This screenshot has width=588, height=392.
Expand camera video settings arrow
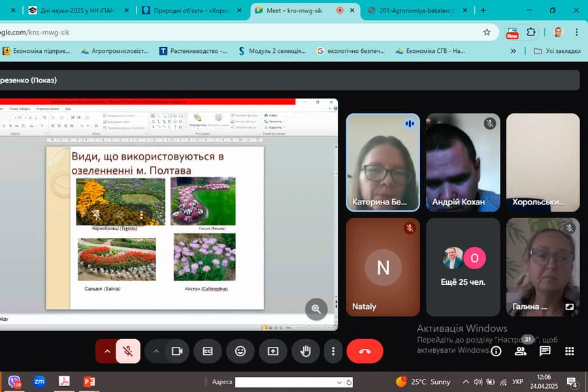(x=156, y=351)
